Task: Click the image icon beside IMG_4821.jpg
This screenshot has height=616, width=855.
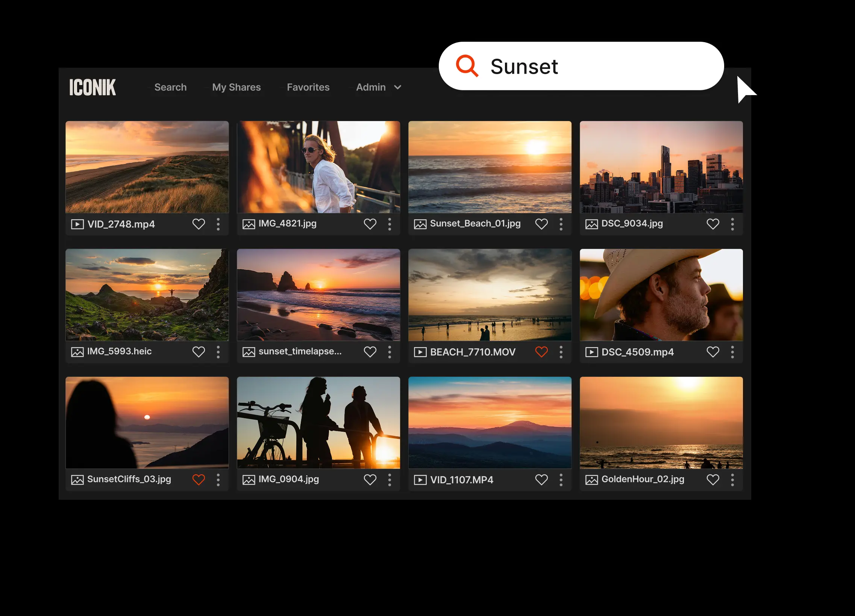Action: coord(249,223)
